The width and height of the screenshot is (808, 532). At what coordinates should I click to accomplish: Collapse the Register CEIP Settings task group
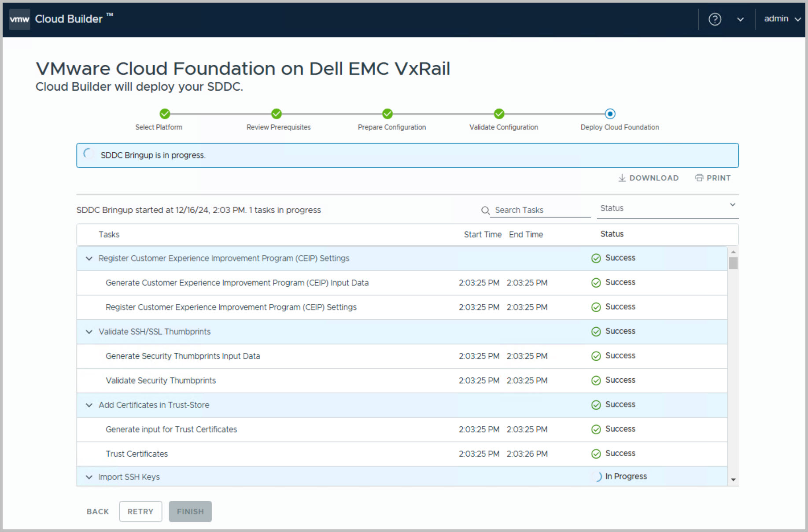click(x=89, y=259)
